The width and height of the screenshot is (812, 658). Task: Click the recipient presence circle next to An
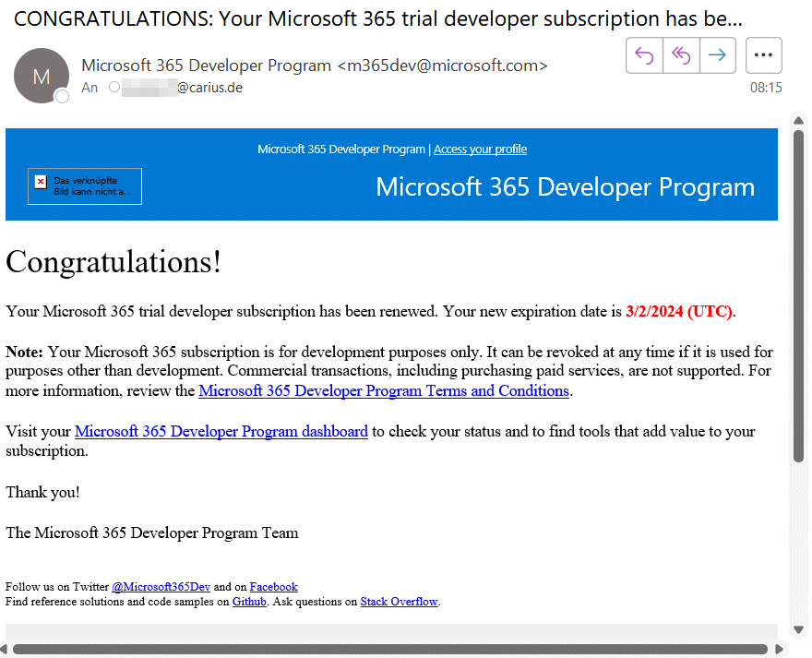[114, 87]
